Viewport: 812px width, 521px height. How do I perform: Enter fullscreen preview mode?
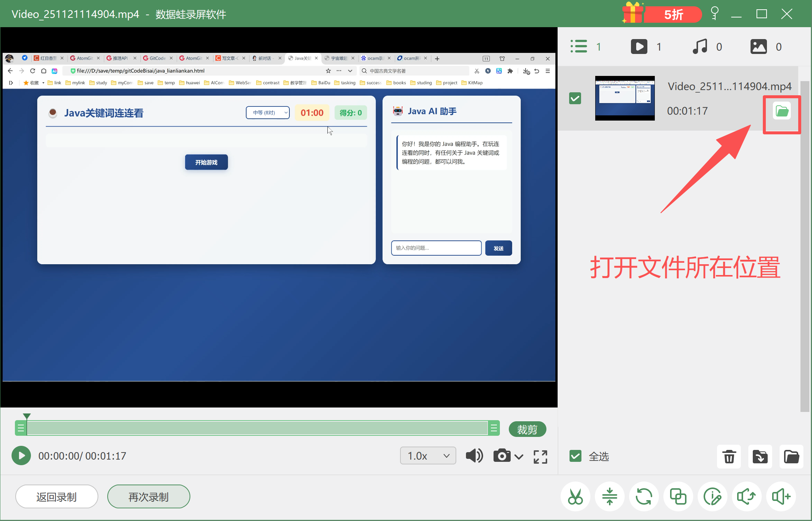[540, 456]
